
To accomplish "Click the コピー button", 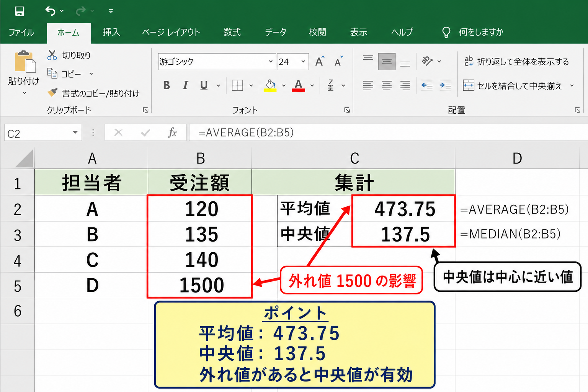I will 64,73.
